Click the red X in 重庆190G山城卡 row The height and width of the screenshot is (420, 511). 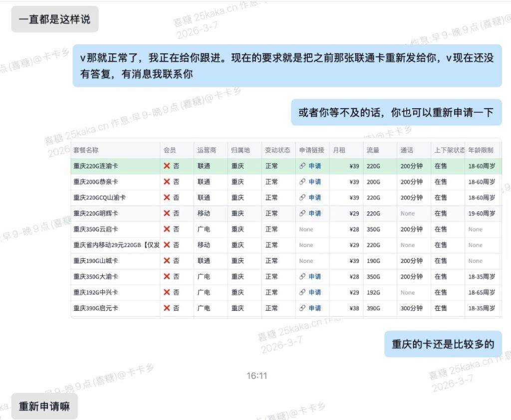coord(167,261)
